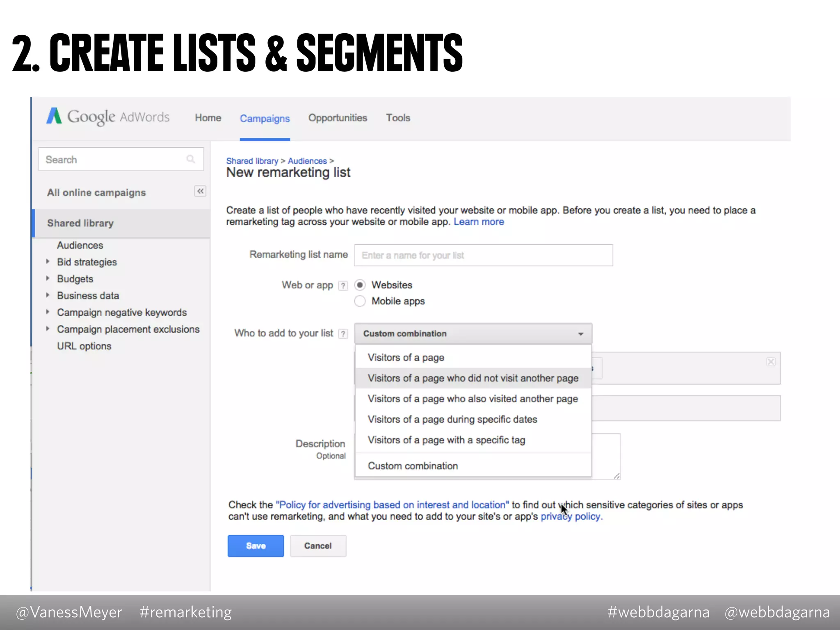This screenshot has width=840, height=630.
Task: Open help icon for Who to add
Action: (x=343, y=334)
